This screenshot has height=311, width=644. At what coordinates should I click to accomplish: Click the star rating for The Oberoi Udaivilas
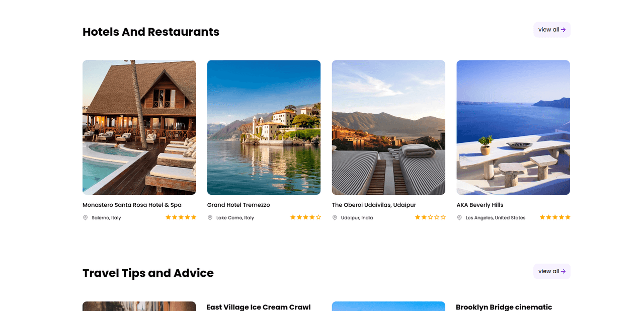coord(431,217)
